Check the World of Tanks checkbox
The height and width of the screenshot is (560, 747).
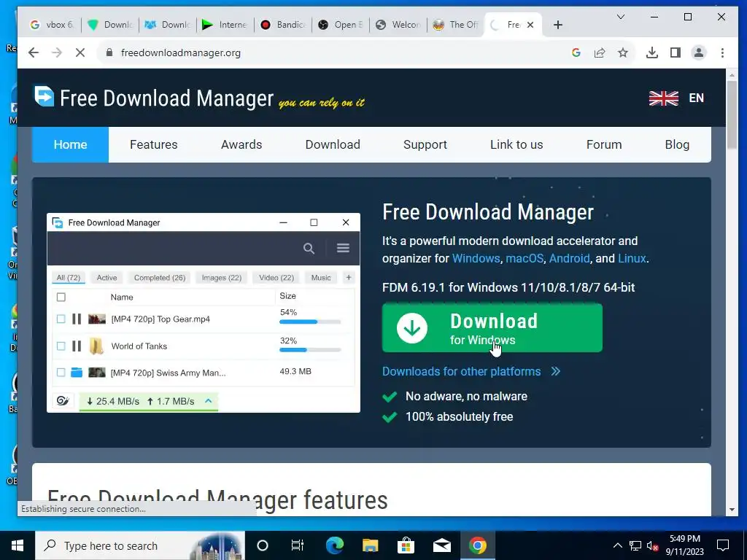tap(61, 346)
